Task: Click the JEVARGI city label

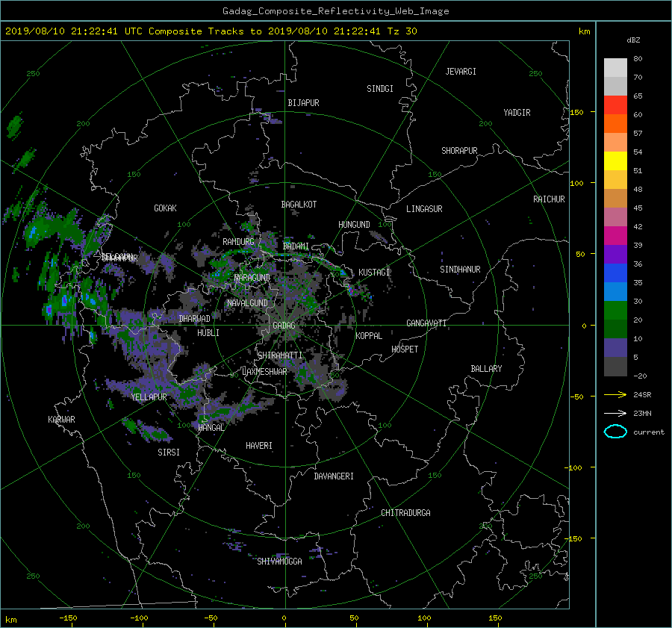Action: point(461,72)
